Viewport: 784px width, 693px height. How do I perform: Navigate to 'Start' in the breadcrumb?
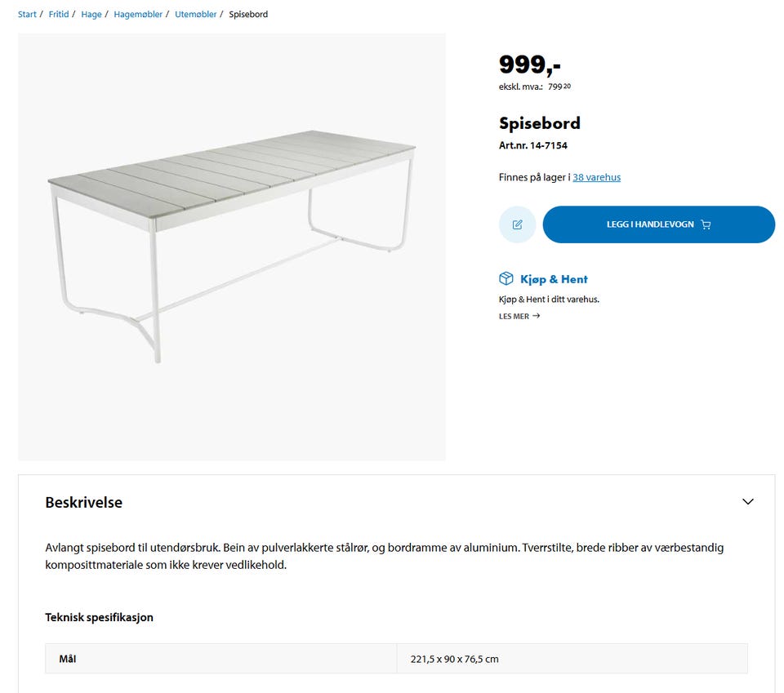point(27,14)
